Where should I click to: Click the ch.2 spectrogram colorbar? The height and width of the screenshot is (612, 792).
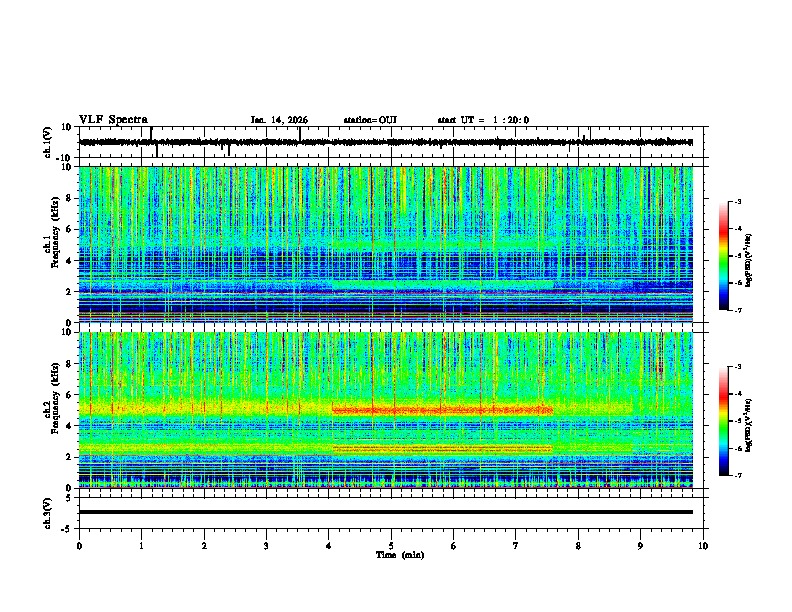click(724, 421)
